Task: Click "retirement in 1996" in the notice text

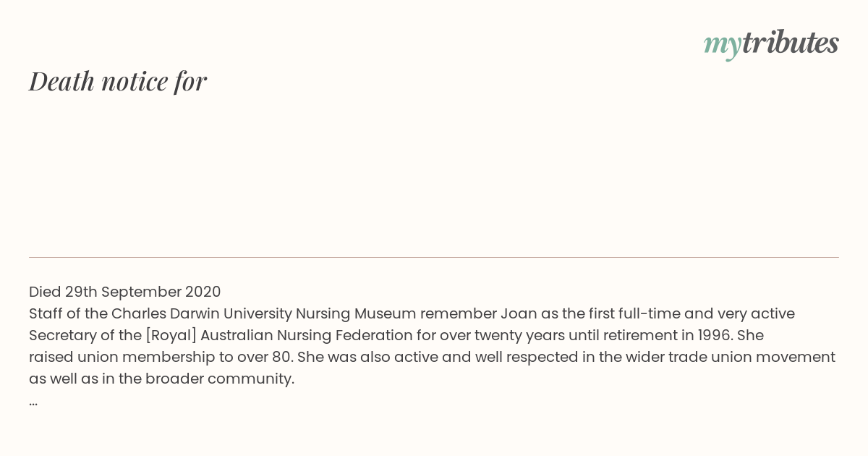Action: [x=666, y=335]
